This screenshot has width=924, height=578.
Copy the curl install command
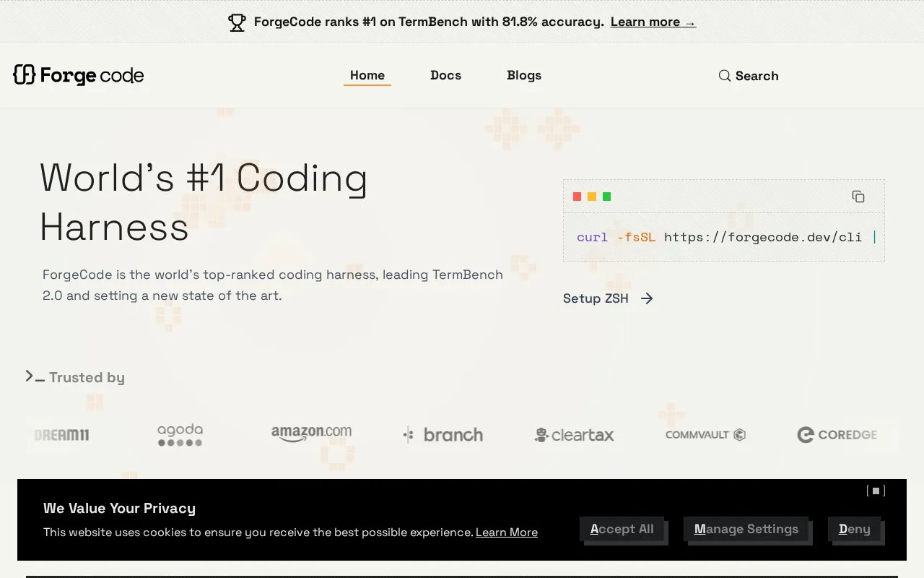[x=858, y=197]
